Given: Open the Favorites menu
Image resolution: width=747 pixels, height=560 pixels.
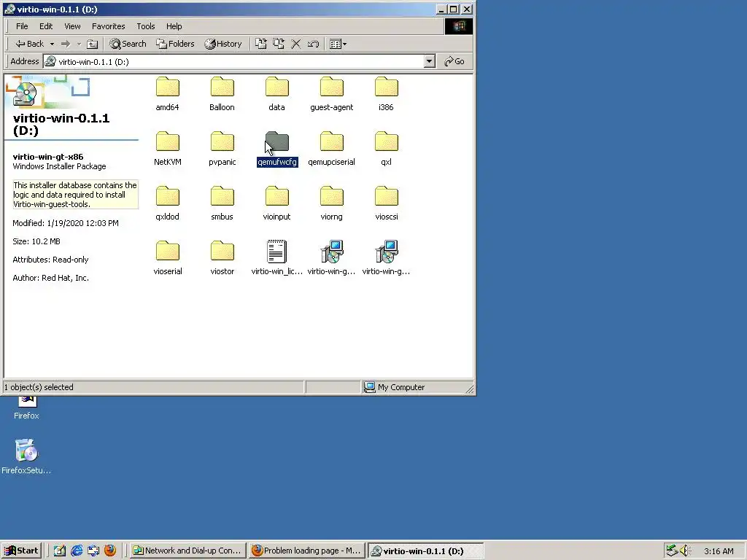Looking at the screenshot, I should [x=108, y=26].
